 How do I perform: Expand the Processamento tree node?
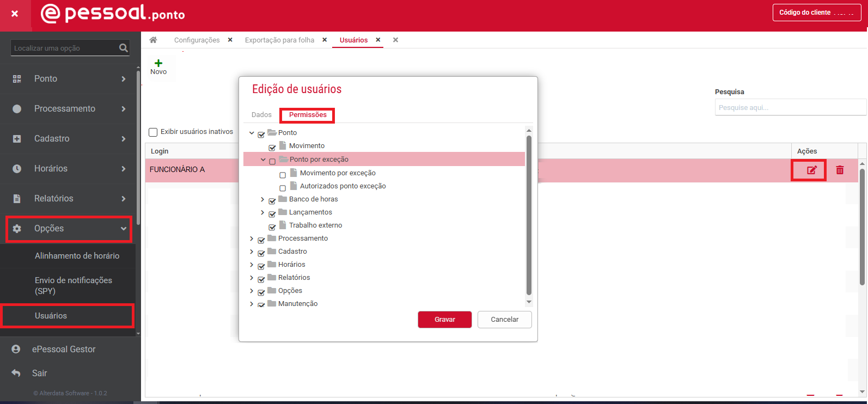(252, 238)
